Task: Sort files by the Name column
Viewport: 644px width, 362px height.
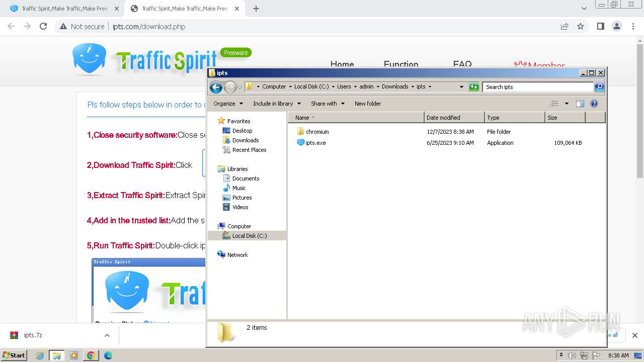Action: click(356, 118)
